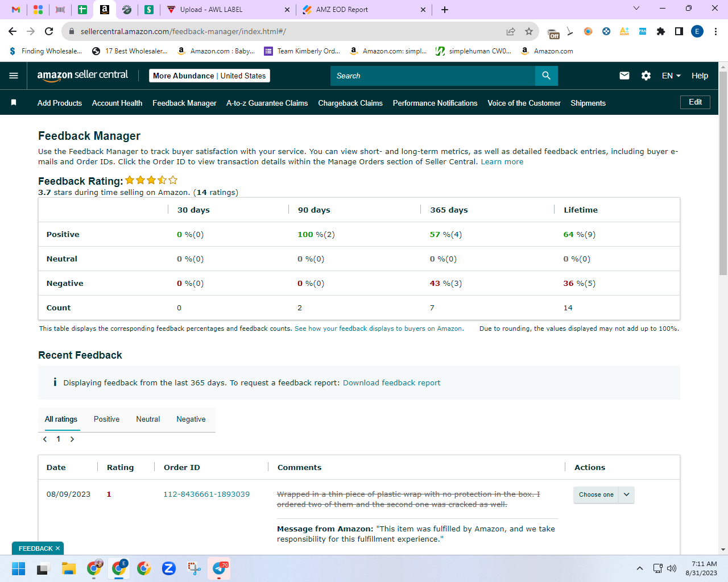This screenshot has height=582, width=728.
Task: Open the Seller Central hamburger menu
Action: pos(14,76)
